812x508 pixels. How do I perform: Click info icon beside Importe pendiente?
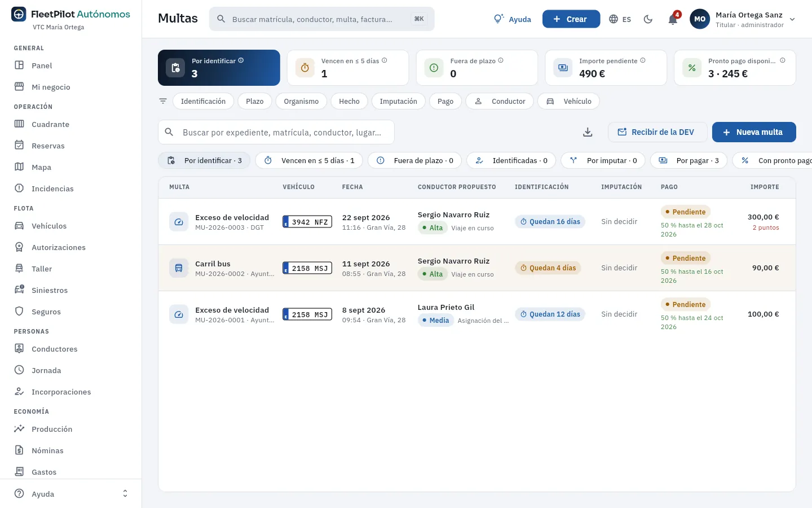pyautogui.click(x=643, y=60)
